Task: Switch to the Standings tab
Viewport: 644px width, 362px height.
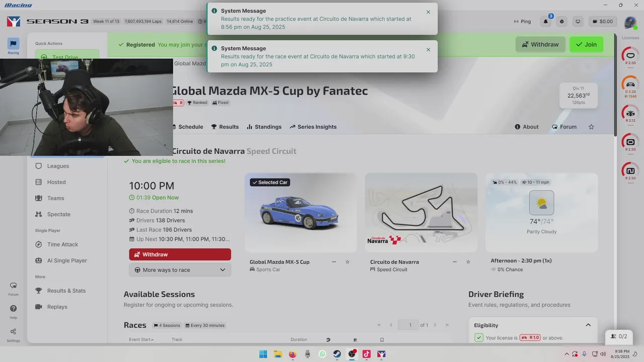Action: (264, 127)
